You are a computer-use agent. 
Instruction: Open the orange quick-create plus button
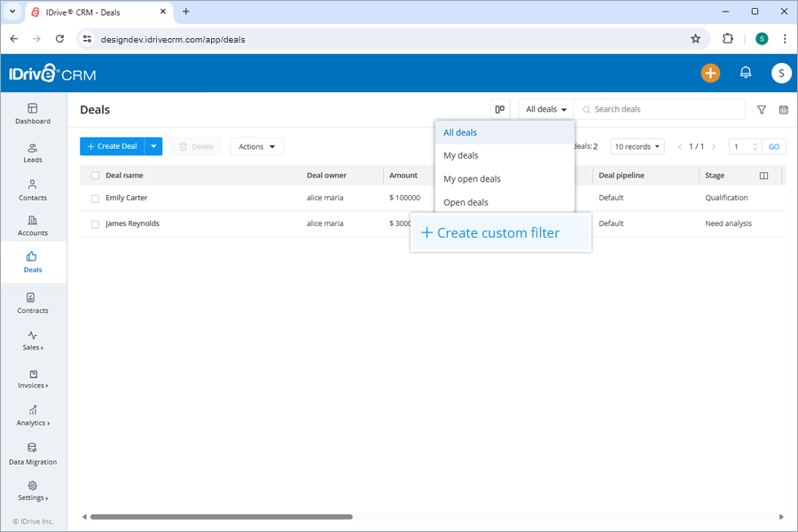click(710, 73)
